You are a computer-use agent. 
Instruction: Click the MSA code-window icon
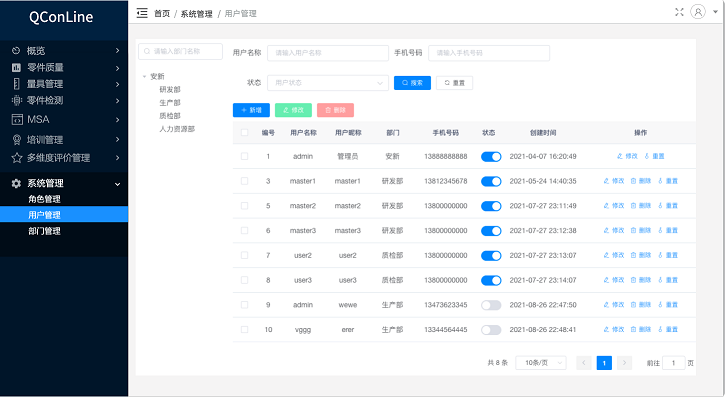[17, 120]
